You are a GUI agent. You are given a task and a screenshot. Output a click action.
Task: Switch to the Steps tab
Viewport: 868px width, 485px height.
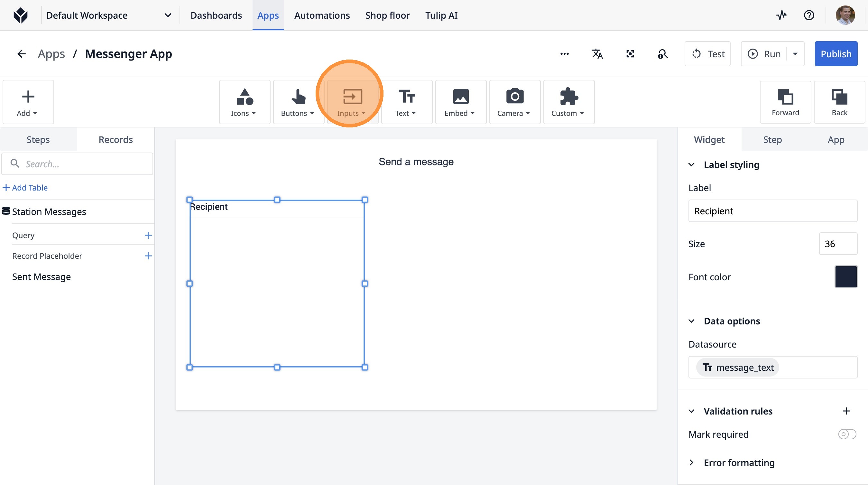pos(38,140)
